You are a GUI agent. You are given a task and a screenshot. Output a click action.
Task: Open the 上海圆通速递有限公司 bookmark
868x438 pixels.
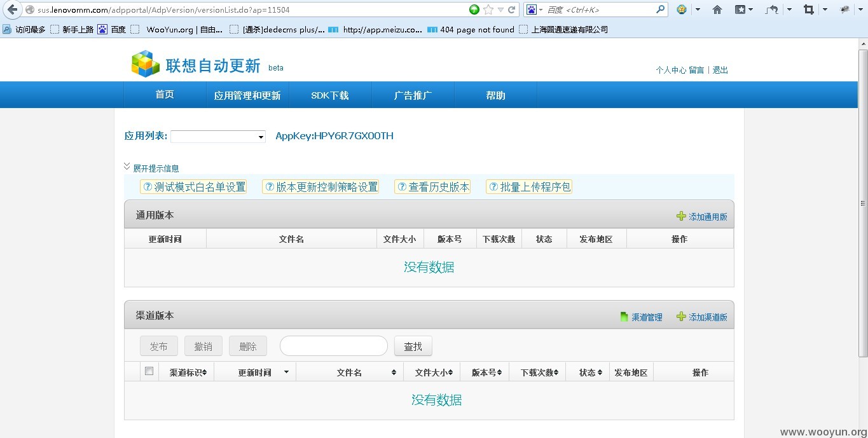(563, 29)
